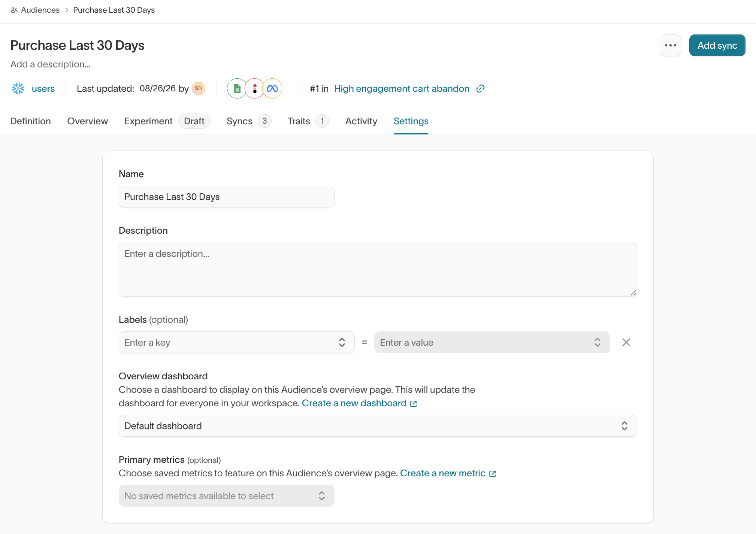The height and width of the screenshot is (534, 756).
Task: Open High engagement cart abandon link
Action: (x=402, y=89)
